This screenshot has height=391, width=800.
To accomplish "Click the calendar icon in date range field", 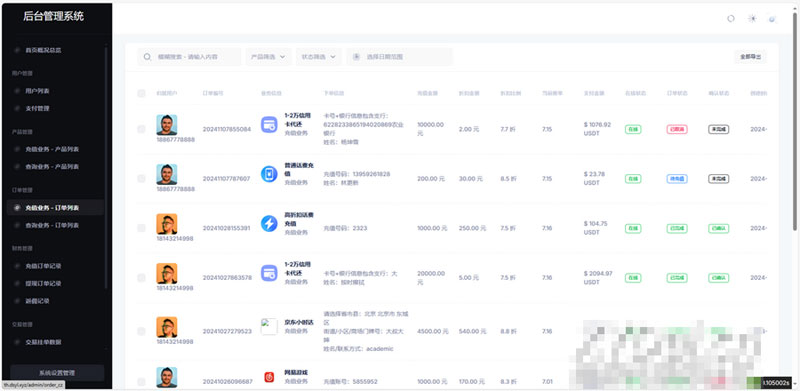I will point(357,57).
